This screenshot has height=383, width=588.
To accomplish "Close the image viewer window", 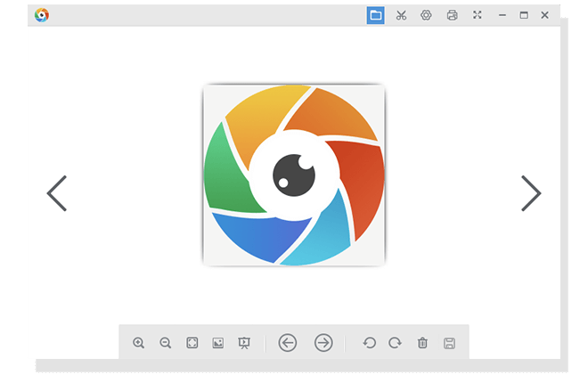I will click(545, 15).
